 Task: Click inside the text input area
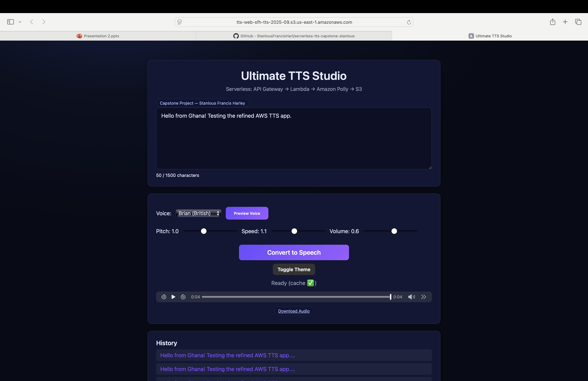(294, 139)
